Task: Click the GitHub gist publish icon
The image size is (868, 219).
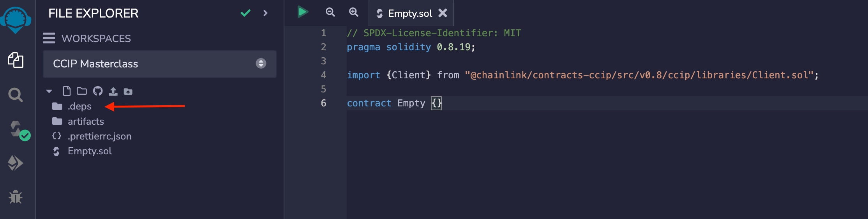Action: (x=98, y=91)
